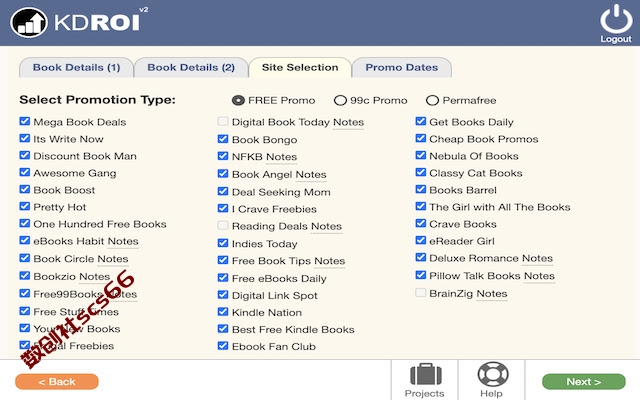Viewport: 640px width, 400px height.
Task: Toggle Kindle Nation checkbox
Action: pos(223,312)
